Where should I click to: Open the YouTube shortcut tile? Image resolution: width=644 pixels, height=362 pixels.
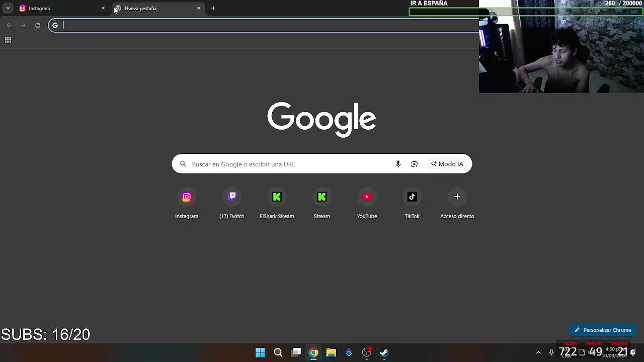tap(367, 204)
